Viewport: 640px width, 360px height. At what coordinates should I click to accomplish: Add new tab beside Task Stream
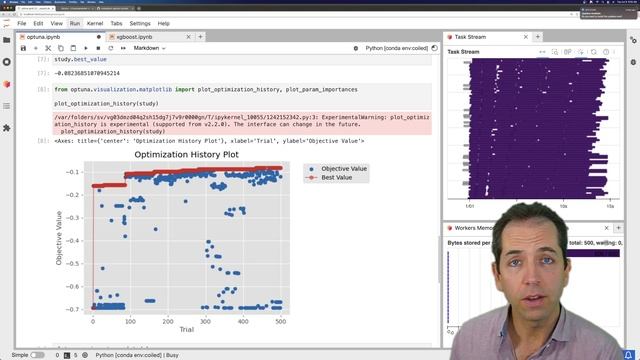tap(538, 37)
